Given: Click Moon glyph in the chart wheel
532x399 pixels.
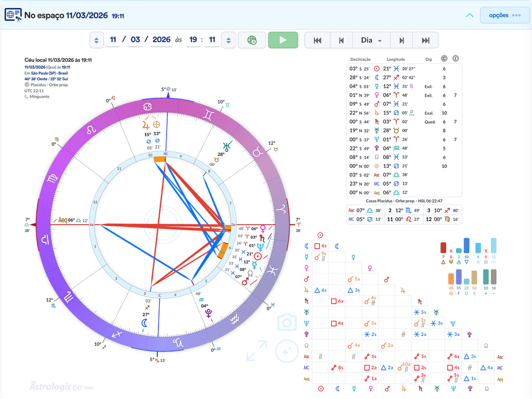Looking at the screenshot, I should coord(145,323).
